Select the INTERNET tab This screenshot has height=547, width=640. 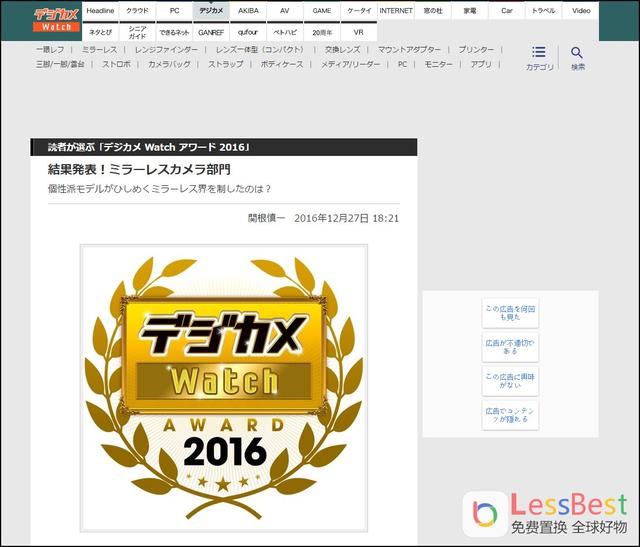point(396,11)
